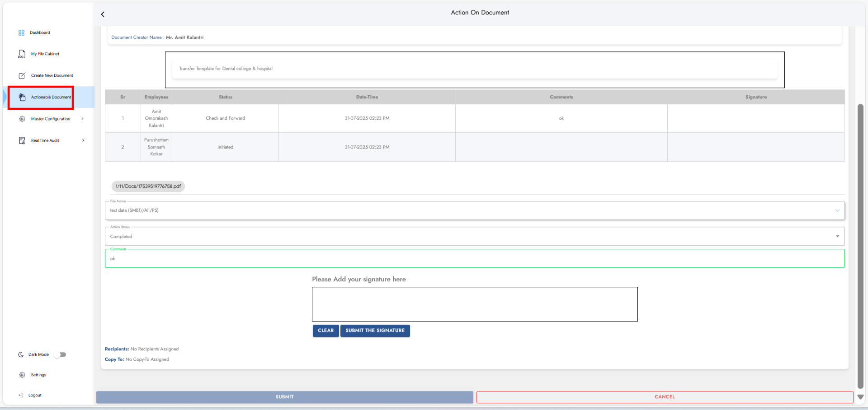Expand the Master Configuration chevron
The image size is (868, 410).
coord(82,118)
